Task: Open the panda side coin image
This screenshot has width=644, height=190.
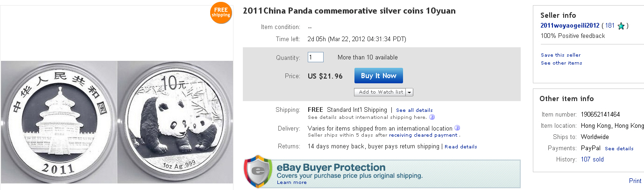Action: pyautogui.click(x=175, y=122)
